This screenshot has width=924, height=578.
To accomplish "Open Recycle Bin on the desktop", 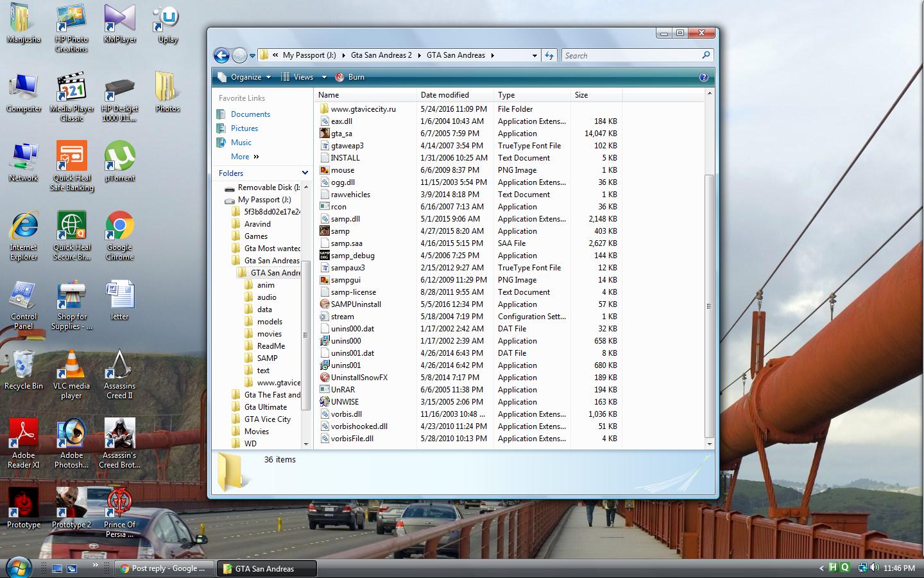I will (x=24, y=370).
